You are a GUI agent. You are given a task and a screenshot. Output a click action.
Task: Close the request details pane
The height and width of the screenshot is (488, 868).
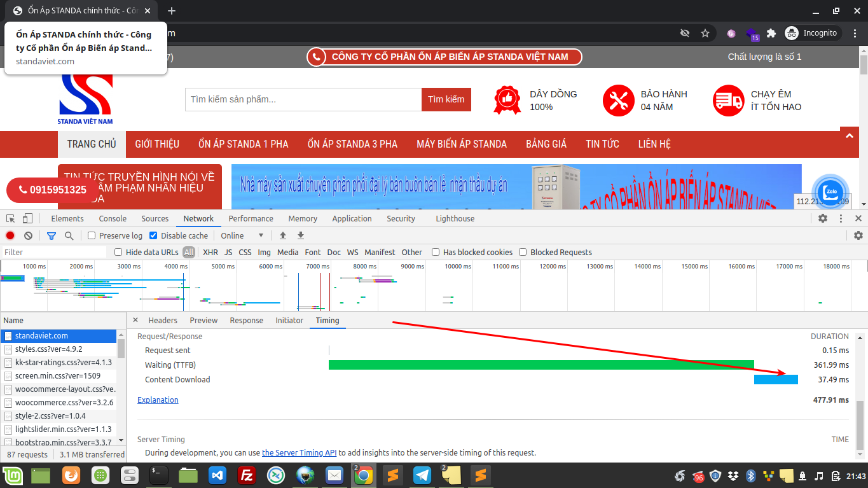[135, 320]
